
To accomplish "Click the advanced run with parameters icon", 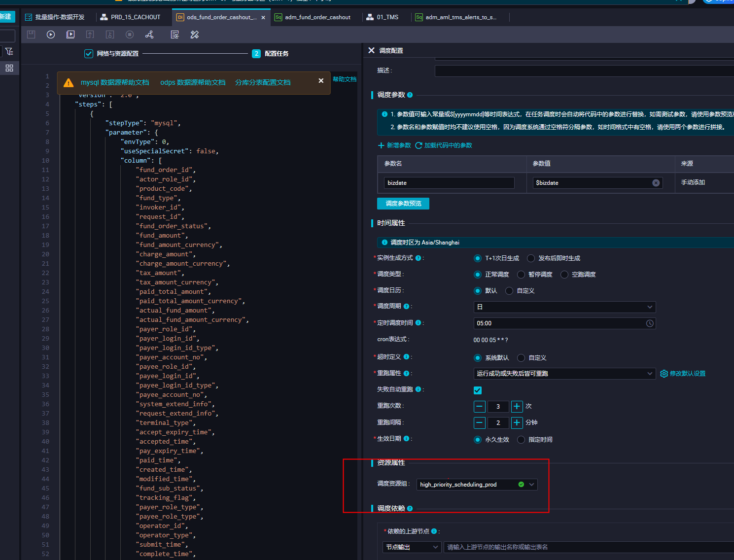I will coord(70,35).
